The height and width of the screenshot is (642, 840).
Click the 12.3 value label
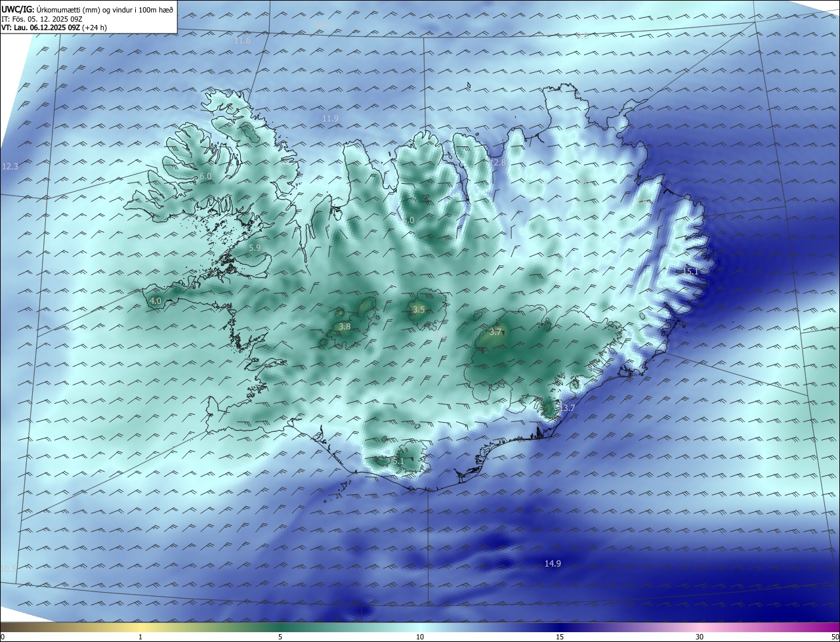(x=10, y=167)
